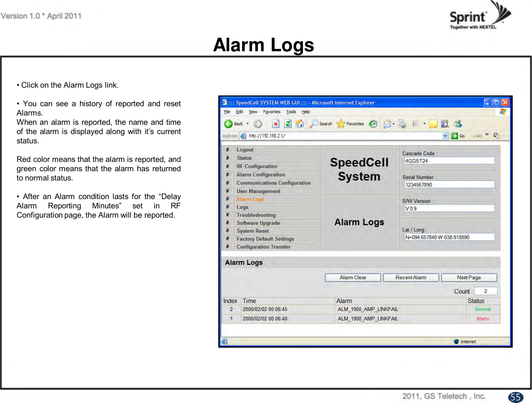
Task: Open Alarm Configuration link
Action: [x=261, y=175]
